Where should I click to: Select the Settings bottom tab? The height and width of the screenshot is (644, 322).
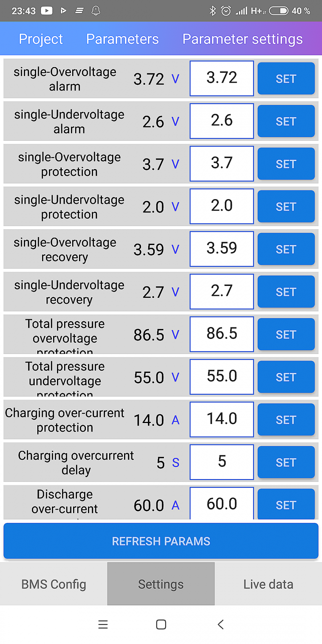point(161,584)
